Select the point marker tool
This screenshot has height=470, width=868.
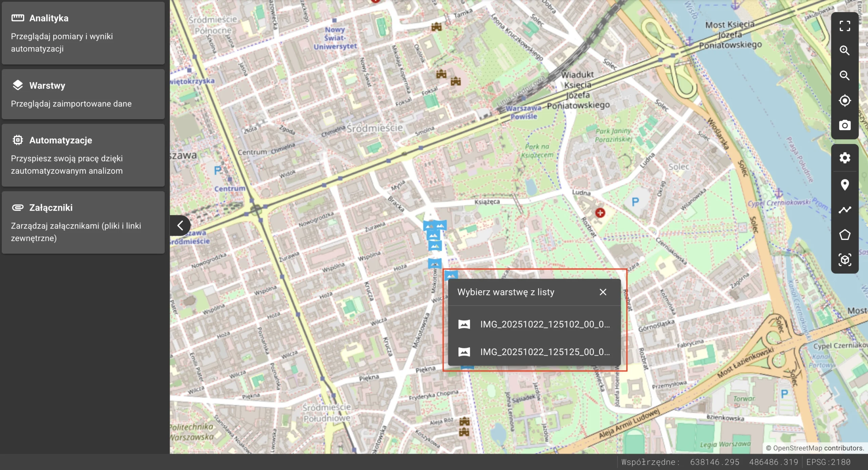click(845, 185)
